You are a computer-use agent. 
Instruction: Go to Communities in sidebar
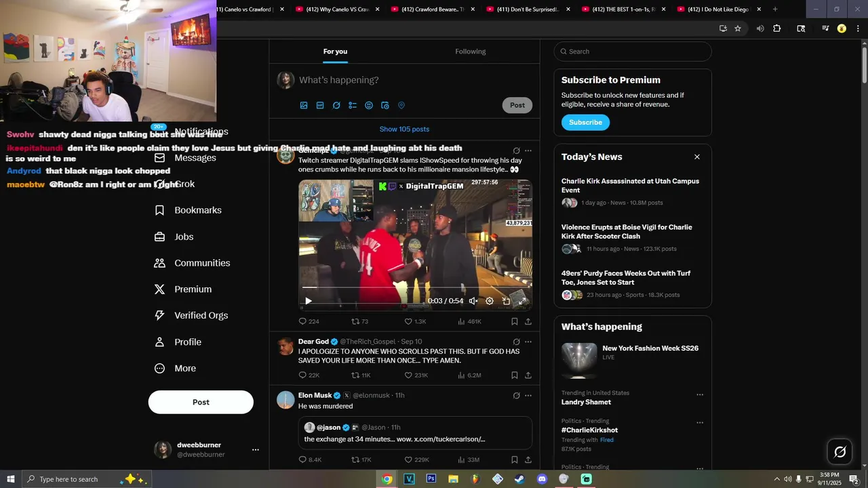pyautogui.click(x=192, y=263)
